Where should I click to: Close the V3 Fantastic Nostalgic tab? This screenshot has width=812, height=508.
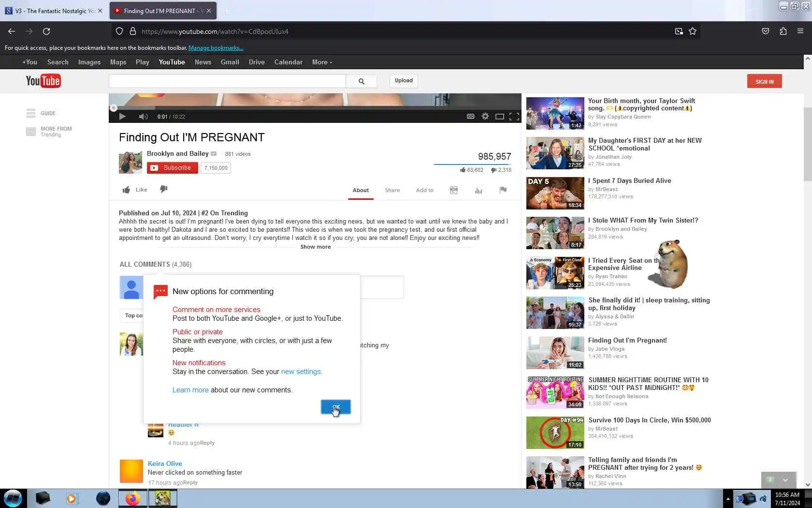100,11
